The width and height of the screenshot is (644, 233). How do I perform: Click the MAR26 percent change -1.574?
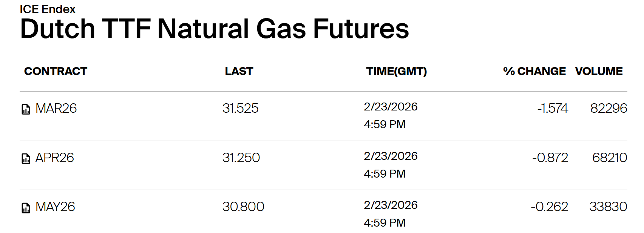553,109
